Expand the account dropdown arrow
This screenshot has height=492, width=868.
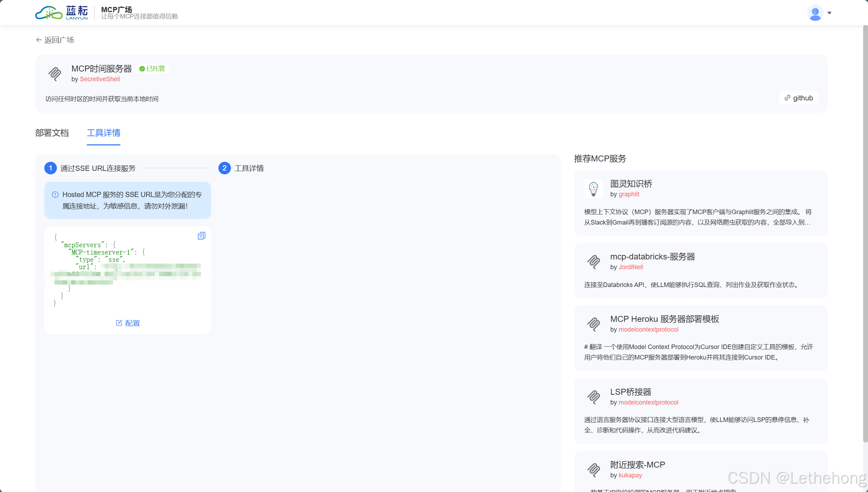tap(830, 13)
